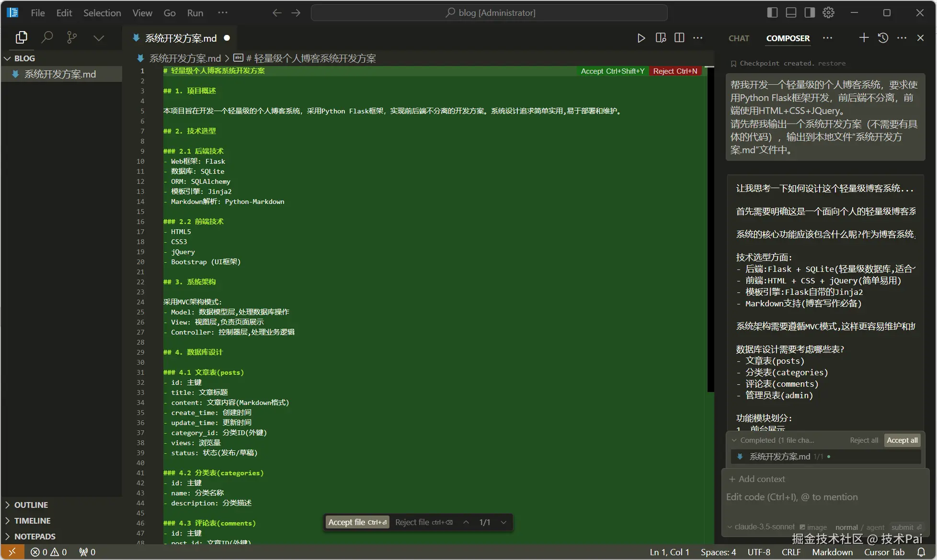Image resolution: width=937 pixels, height=560 pixels.
Task: Open notifications bell in status bar
Action: tap(921, 552)
